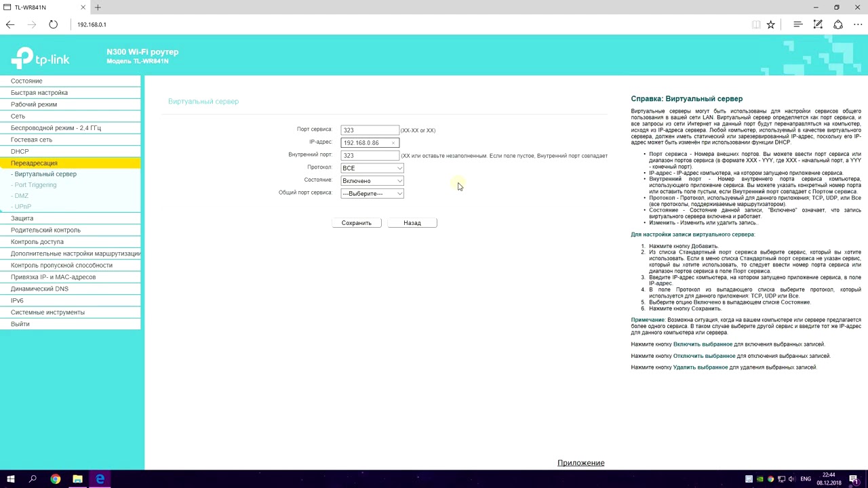Viewport: 868px width, 488px height.
Task: Click the browser back arrow
Action: (x=10, y=24)
